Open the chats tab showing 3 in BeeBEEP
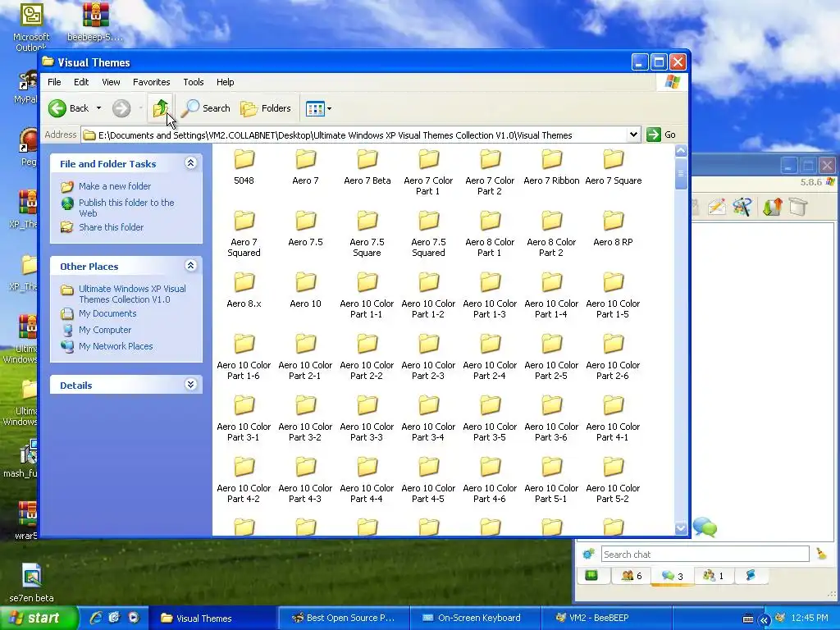Image resolution: width=840 pixels, height=630 pixels. 672,576
